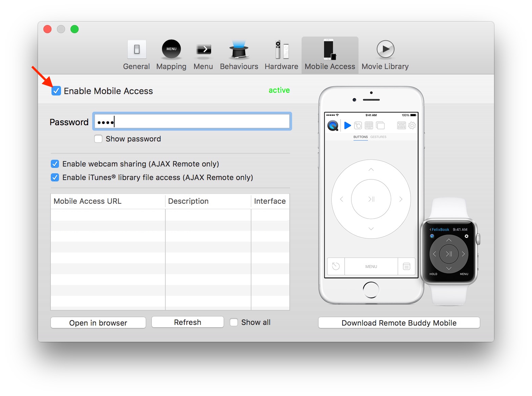The height and width of the screenshot is (396, 532).
Task: Switch to the Hardware tab label
Action: [x=282, y=66]
